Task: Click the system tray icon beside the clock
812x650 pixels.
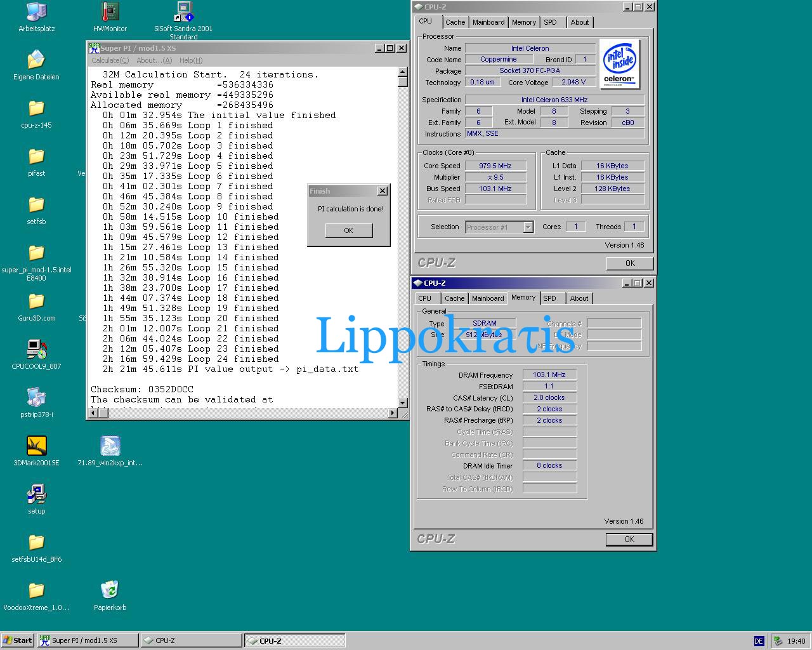Action: (778, 641)
